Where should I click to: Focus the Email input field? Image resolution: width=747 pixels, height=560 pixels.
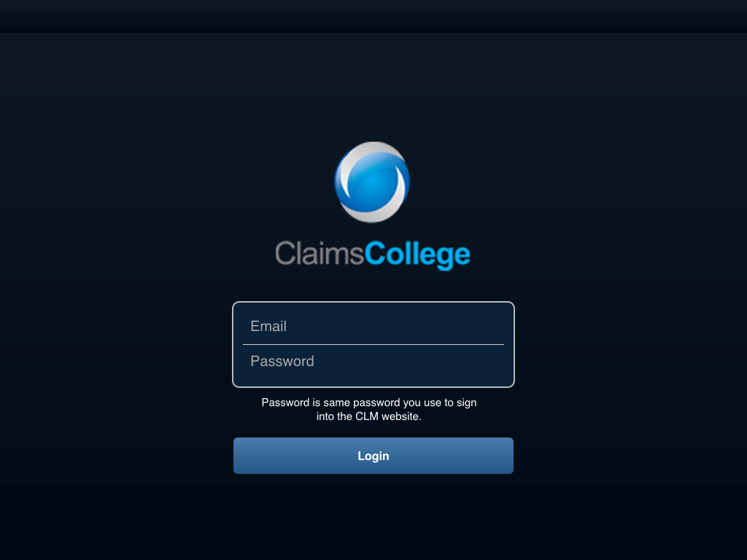(373, 326)
